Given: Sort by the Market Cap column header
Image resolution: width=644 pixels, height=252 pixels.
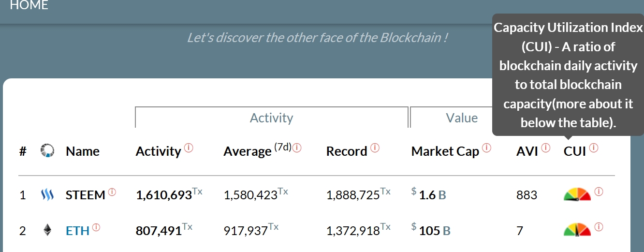Looking at the screenshot, I should click(x=445, y=151).
